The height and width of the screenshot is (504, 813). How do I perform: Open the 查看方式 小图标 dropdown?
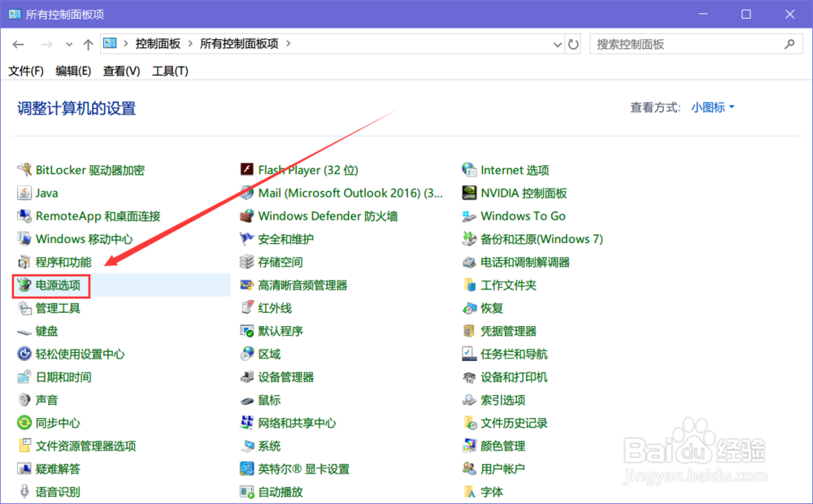point(713,107)
